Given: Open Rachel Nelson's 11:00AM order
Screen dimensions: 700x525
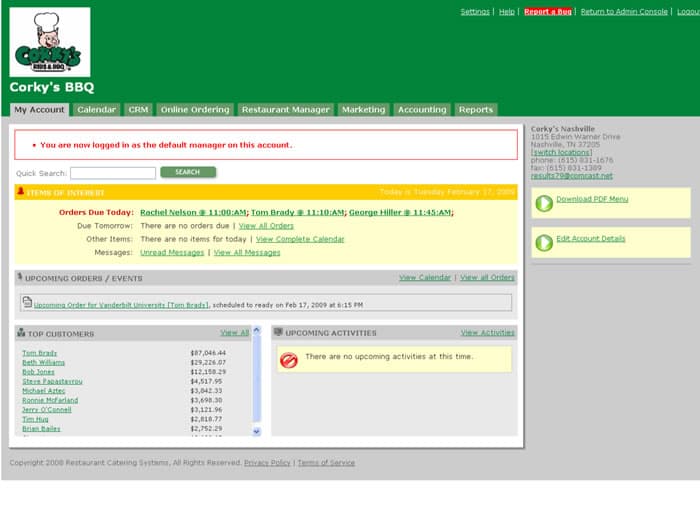Looking at the screenshot, I should 191,212.
